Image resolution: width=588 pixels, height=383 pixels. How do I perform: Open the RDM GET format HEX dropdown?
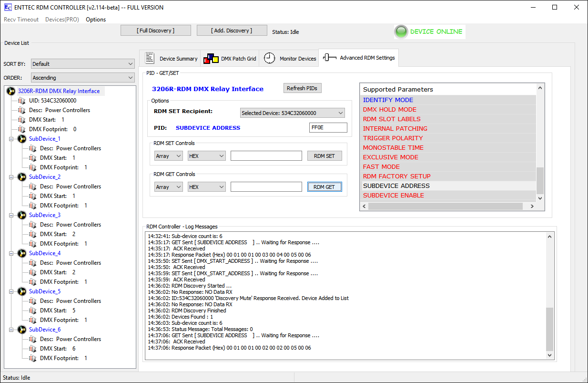206,187
